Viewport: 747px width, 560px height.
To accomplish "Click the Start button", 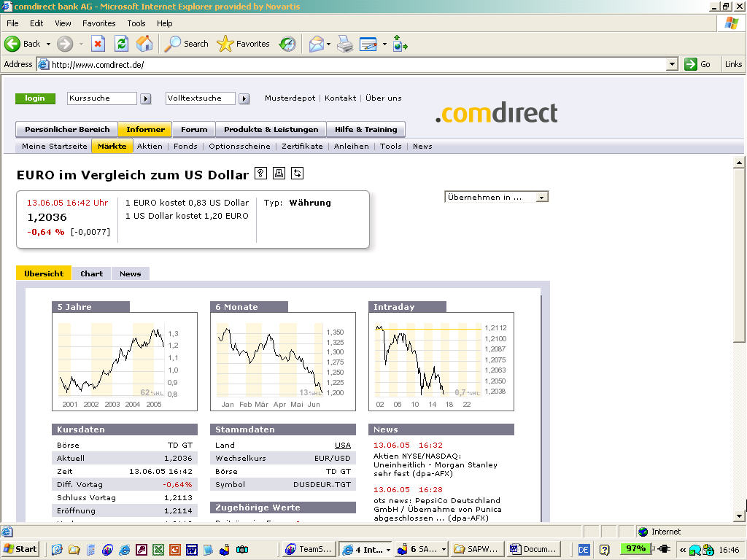I will pos(20,550).
